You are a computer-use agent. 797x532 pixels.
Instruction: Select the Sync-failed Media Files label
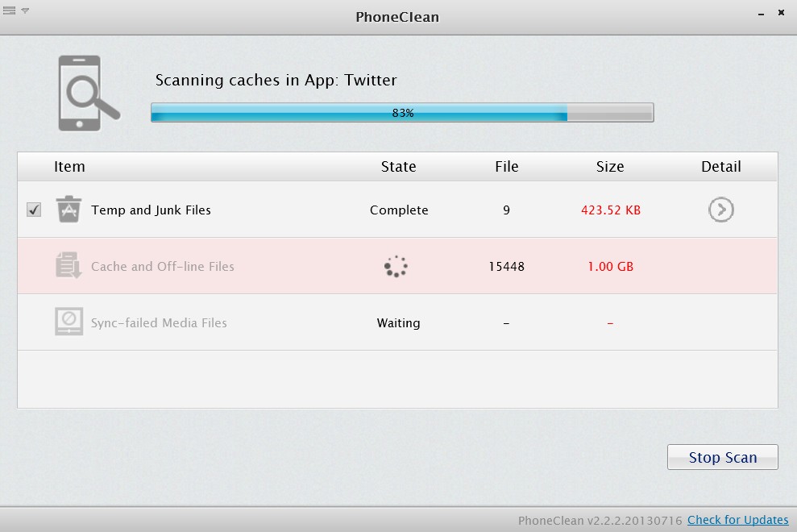point(159,323)
